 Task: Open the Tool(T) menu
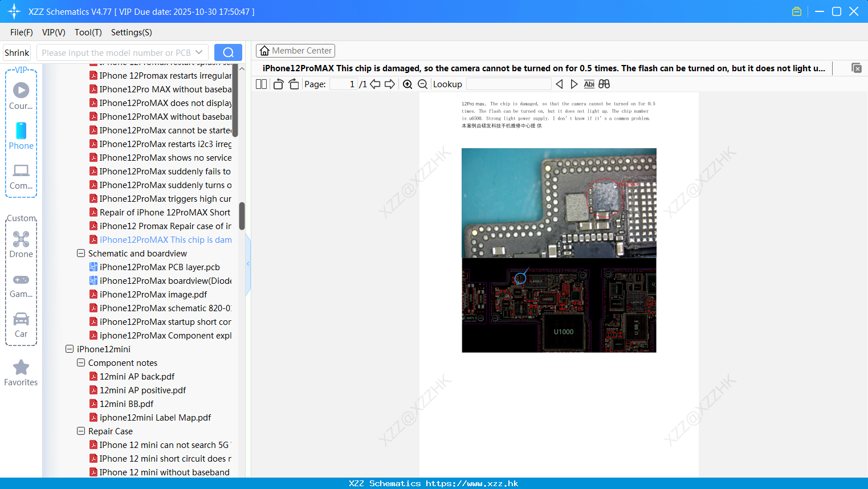[88, 32]
